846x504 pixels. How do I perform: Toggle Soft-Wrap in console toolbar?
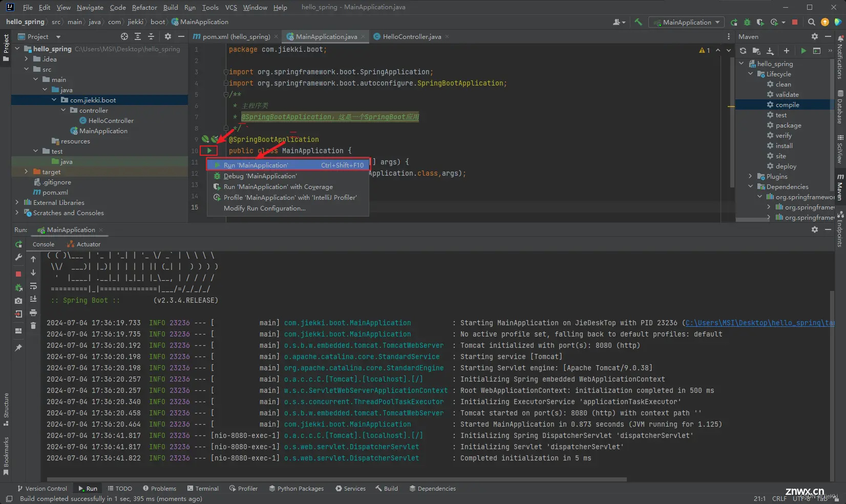click(x=33, y=286)
